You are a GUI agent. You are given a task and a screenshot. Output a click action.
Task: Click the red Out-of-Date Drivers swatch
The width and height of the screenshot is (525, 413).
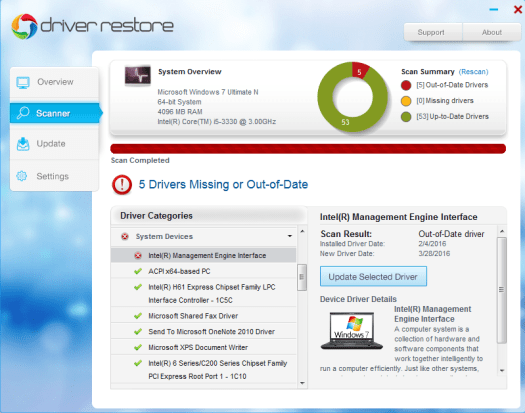point(406,85)
